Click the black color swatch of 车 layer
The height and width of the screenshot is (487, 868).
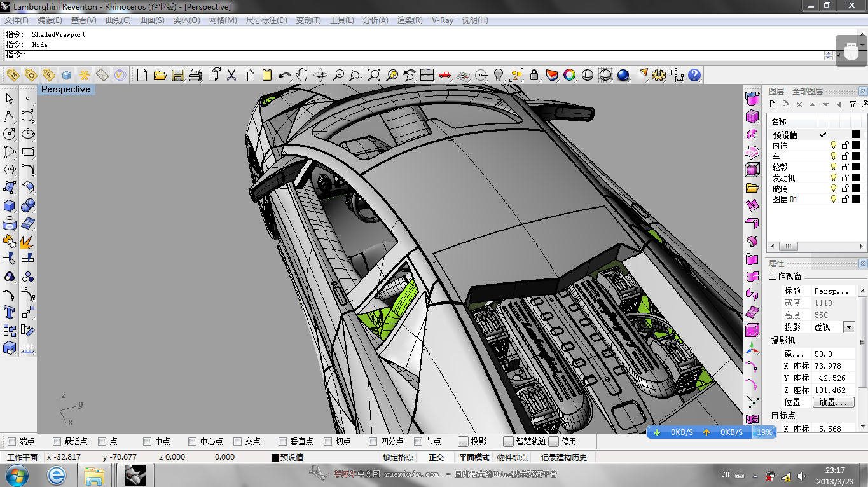click(856, 156)
